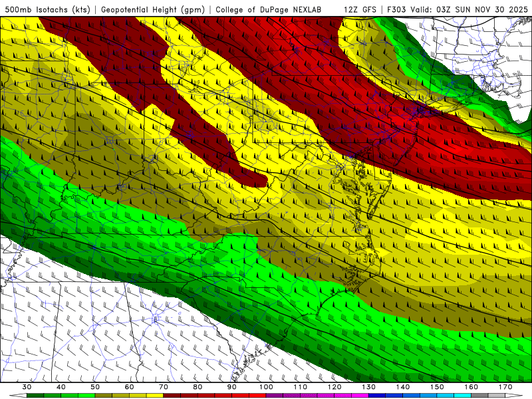Click the 'Geopotential Height (gpm)' header text
Screen dimensions: 532x399
pos(153,9)
